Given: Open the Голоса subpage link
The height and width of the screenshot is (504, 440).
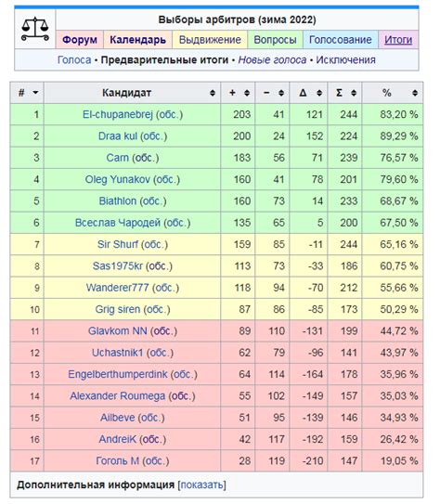Looking at the screenshot, I should click(x=74, y=60).
